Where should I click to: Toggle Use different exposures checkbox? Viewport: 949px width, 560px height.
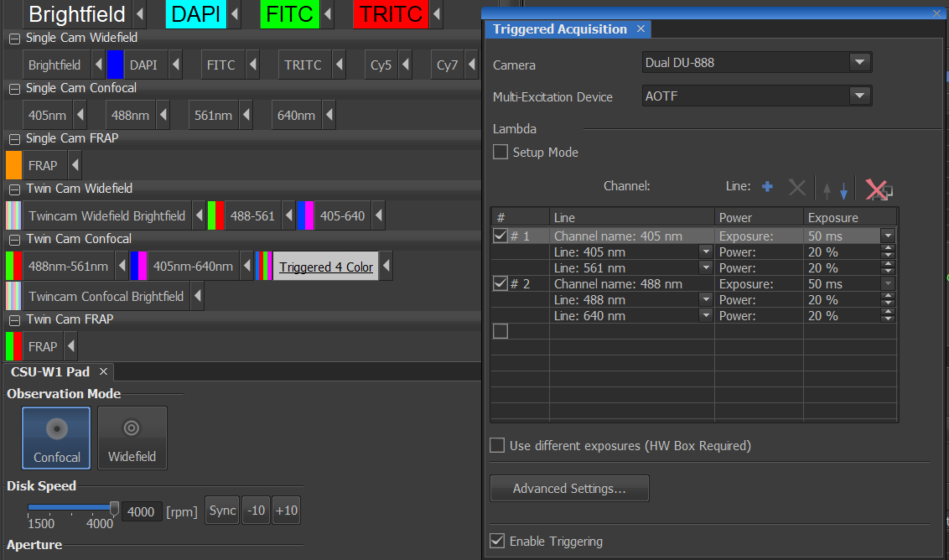[497, 446]
